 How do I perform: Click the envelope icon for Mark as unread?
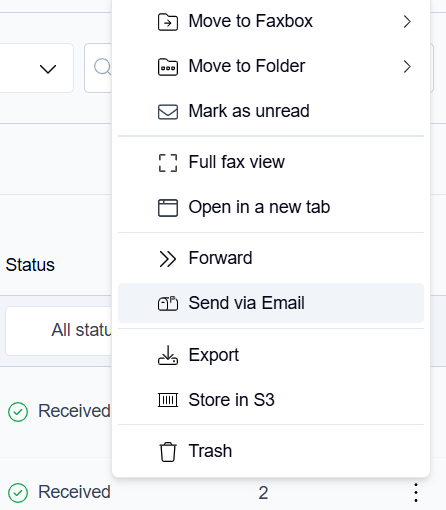click(x=168, y=112)
